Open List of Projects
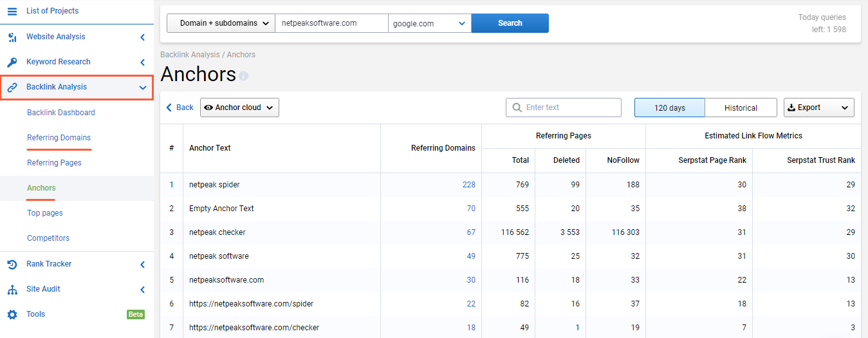This screenshot has width=868, height=338. [x=53, y=11]
